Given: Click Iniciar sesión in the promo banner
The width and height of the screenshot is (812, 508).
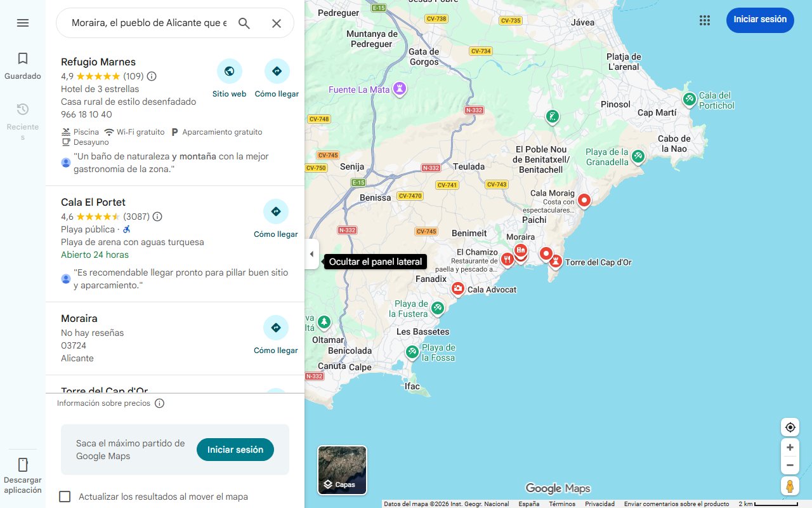Looking at the screenshot, I should 235,449.
